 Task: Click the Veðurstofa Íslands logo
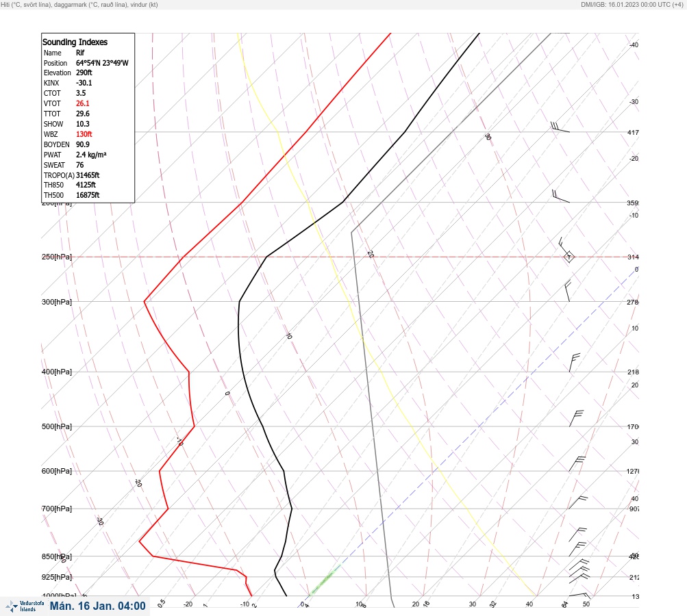tap(25, 606)
